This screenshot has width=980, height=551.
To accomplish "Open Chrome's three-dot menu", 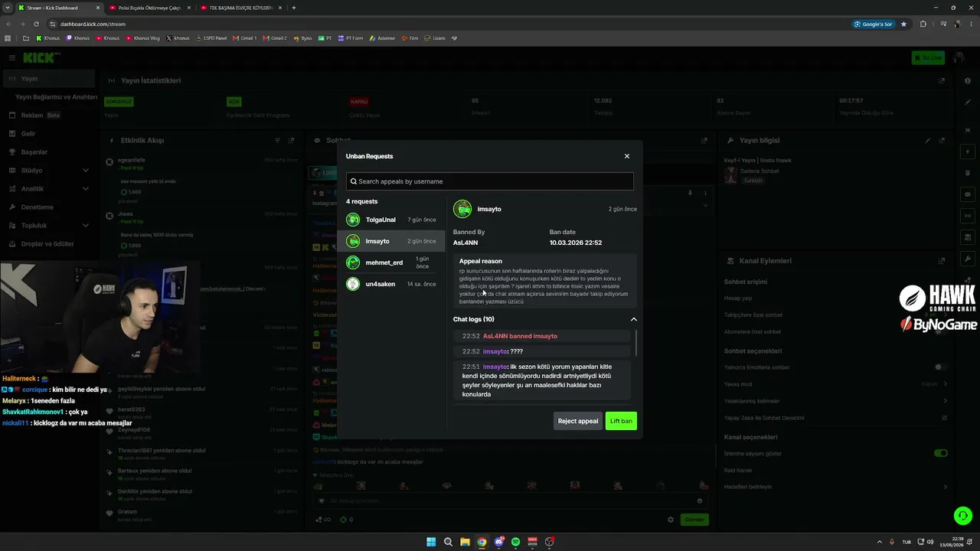I will [971, 24].
